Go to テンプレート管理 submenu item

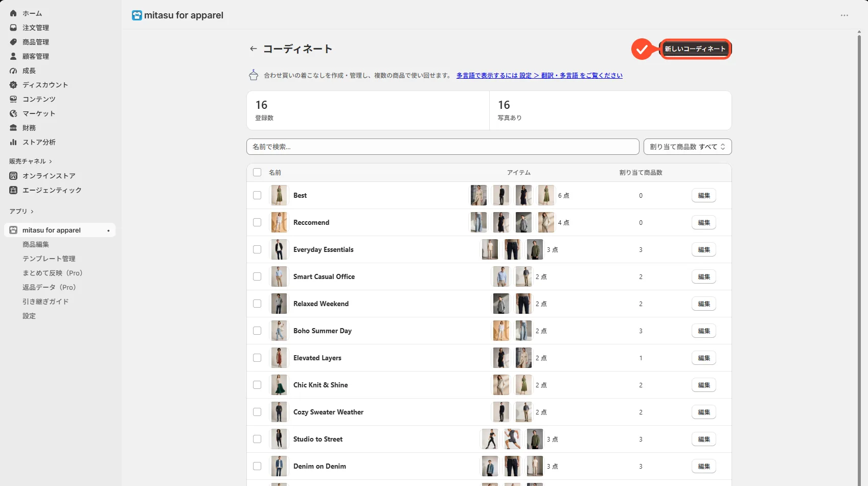click(49, 259)
